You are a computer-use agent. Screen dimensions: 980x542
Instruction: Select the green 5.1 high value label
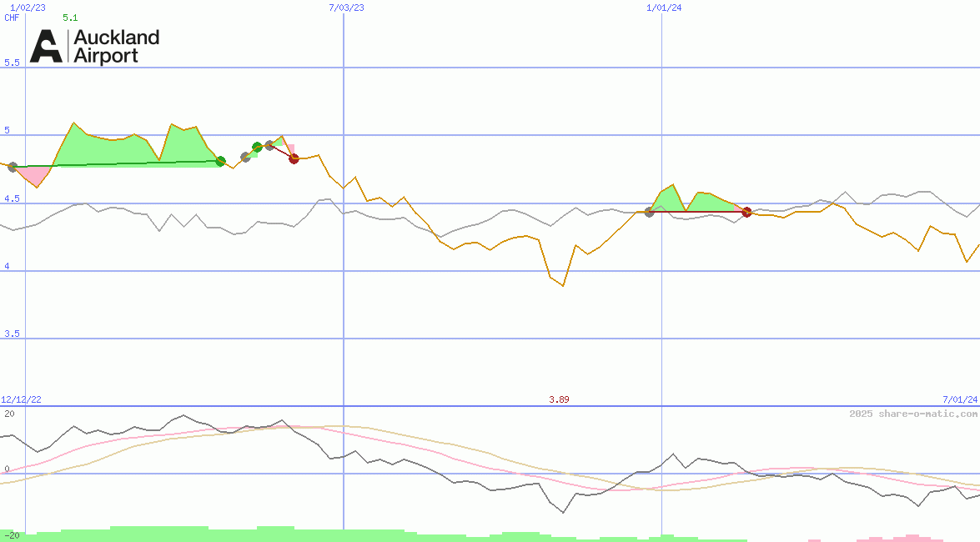70,18
